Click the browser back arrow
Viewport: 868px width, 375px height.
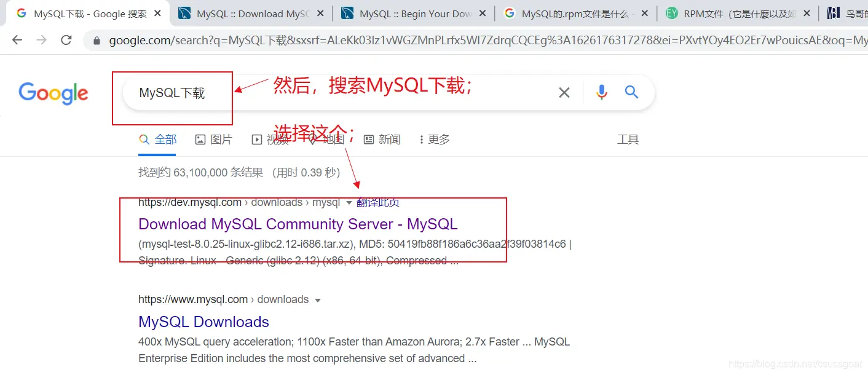pyautogui.click(x=17, y=40)
